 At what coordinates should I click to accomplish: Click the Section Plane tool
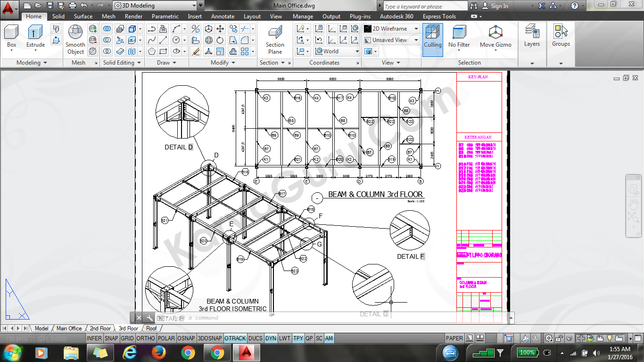coord(275,40)
